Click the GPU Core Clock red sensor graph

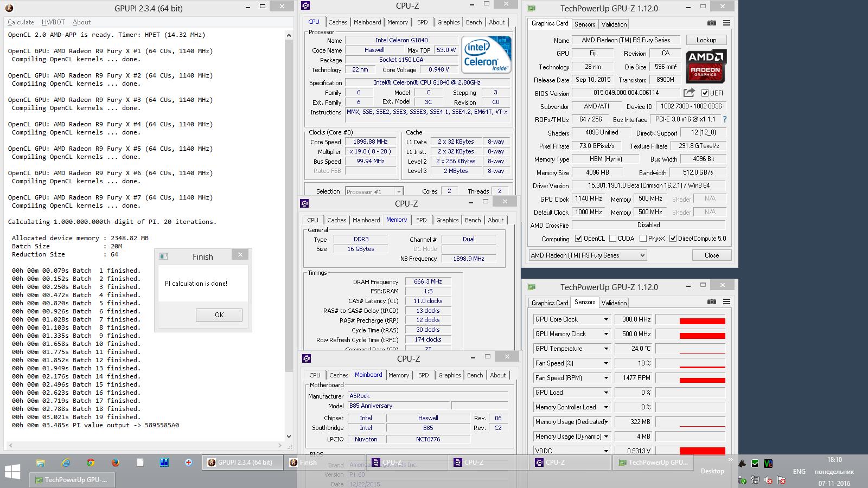[x=691, y=319]
